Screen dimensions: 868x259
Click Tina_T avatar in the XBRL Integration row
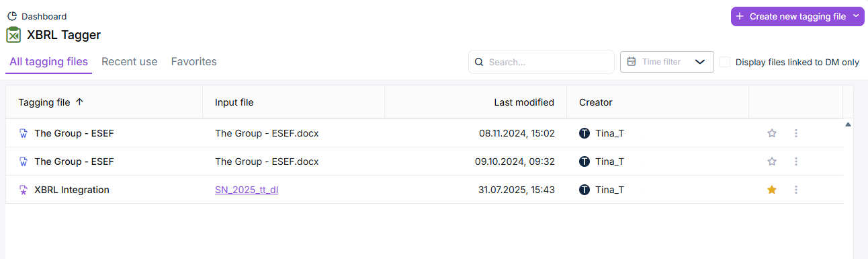point(584,190)
